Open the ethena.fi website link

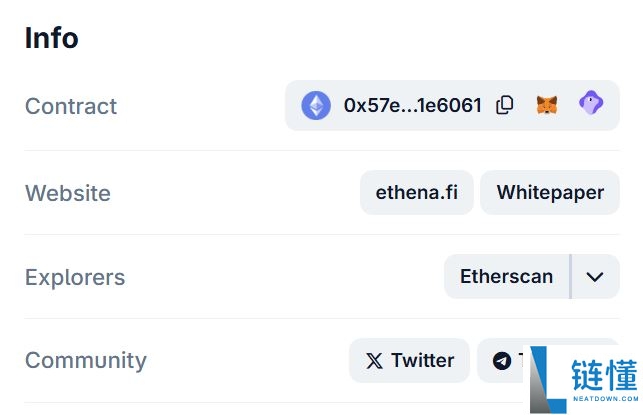(x=416, y=193)
